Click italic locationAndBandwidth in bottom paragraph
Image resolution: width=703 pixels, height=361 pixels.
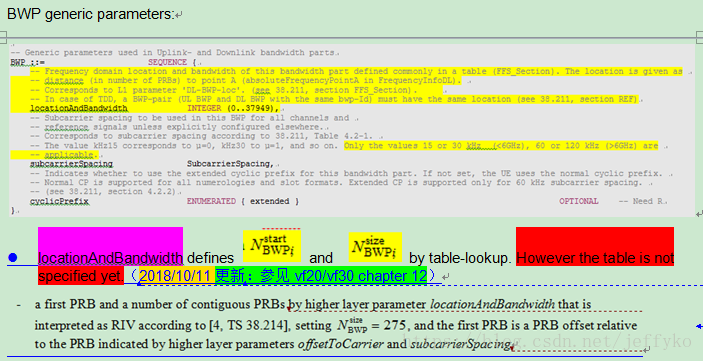point(492,304)
